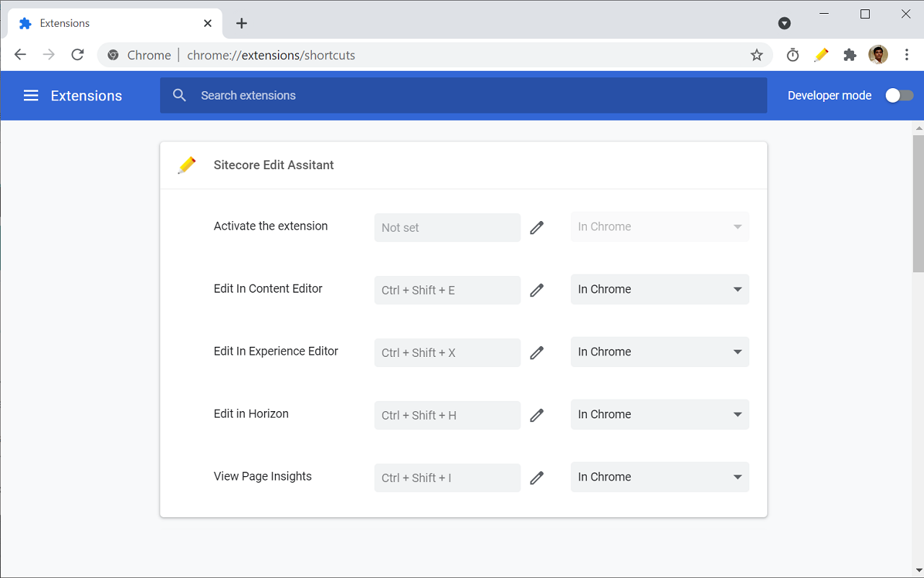924x578 pixels.
Task: Bookmark this page with the star
Action: [757, 55]
